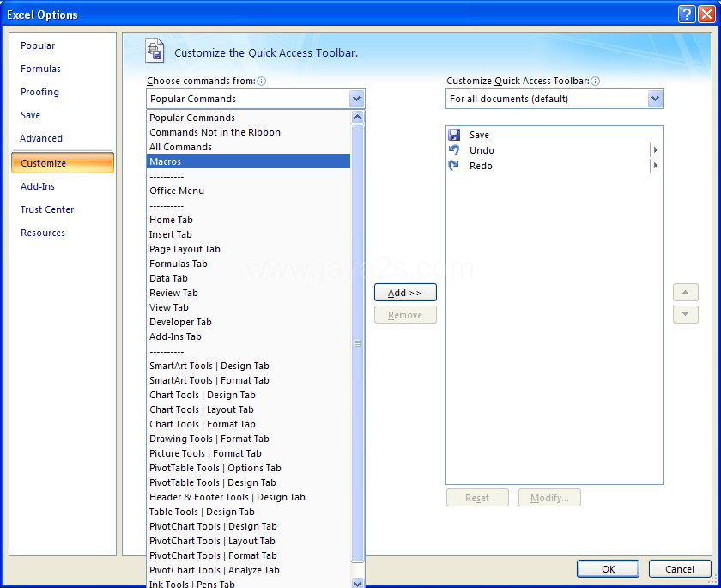The image size is (721, 588).
Task: Open the Proofing options category
Action: coord(39,92)
